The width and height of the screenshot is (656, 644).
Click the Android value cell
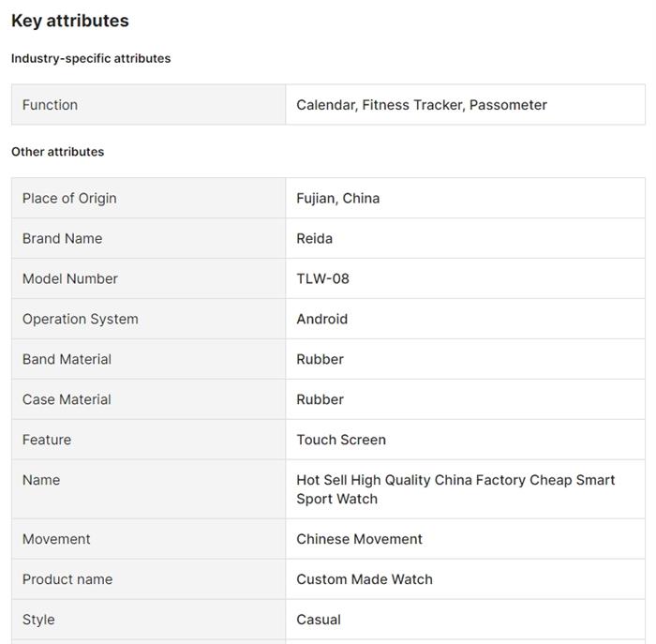click(x=322, y=319)
